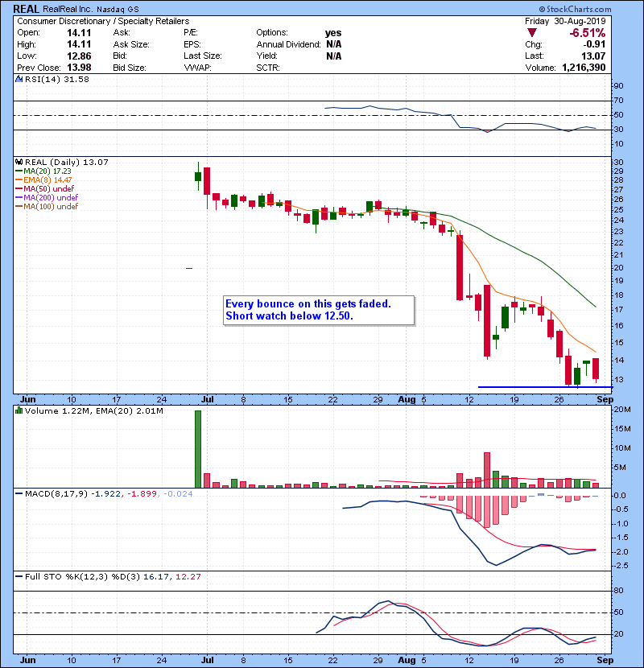Click the -6.51% percent change
The image size is (644, 668).
pos(588,33)
